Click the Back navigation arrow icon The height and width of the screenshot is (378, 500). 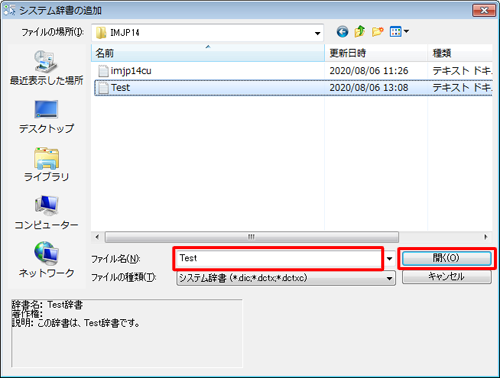342,32
